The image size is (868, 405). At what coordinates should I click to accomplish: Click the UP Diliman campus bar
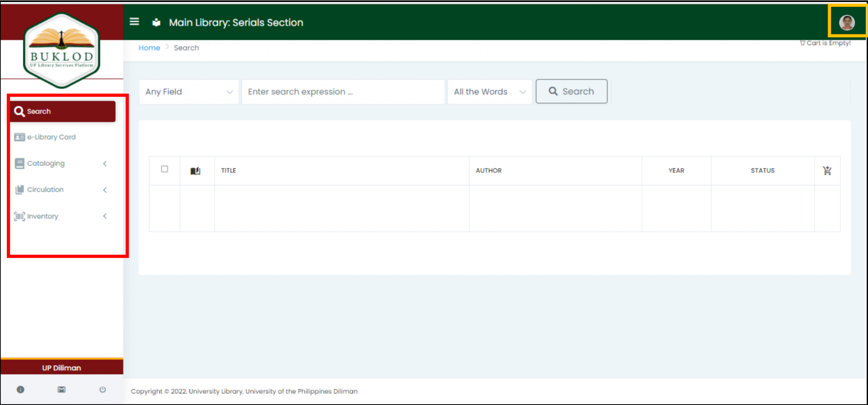[x=62, y=367]
